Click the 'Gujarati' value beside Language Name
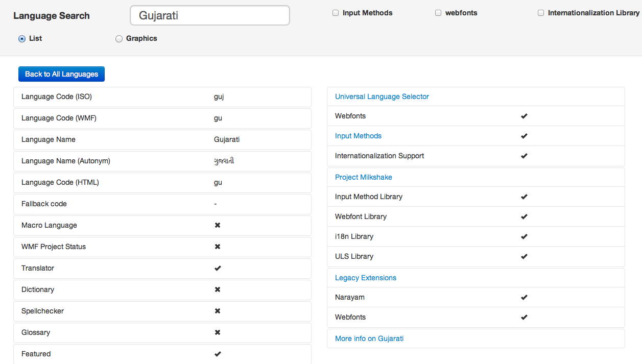Image resolution: width=642 pixels, height=364 pixels. [x=227, y=139]
